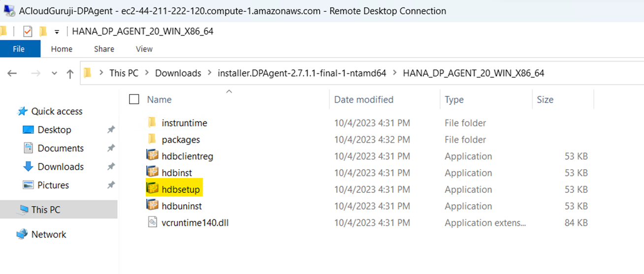Open the packages folder icon
This screenshot has width=644, height=274.
[x=152, y=140]
